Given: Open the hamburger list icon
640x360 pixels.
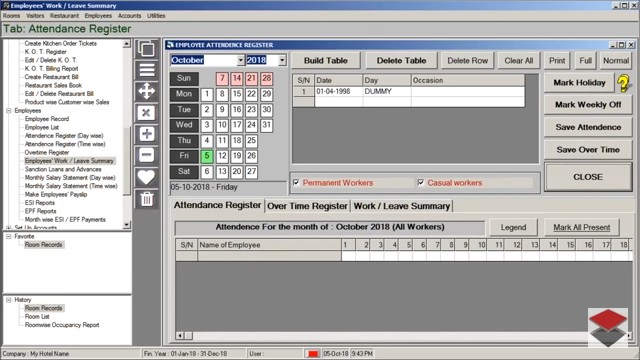Looking at the screenshot, I should (x=147, y=70).
